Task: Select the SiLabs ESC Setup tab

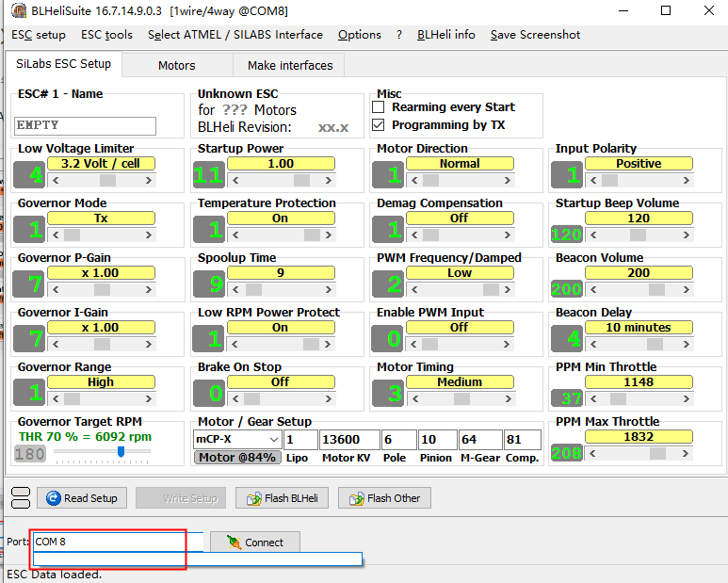Action: point(64,64)
